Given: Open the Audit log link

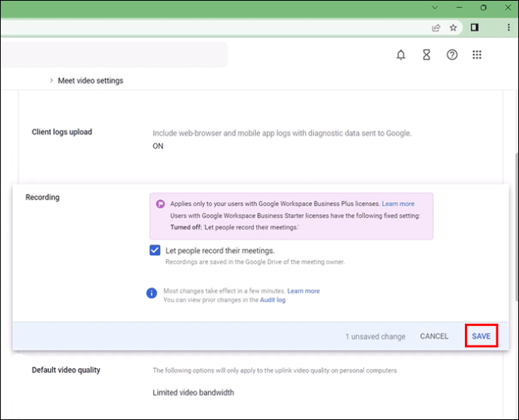Looking at the screenshot, I should [x=272, y=300].
